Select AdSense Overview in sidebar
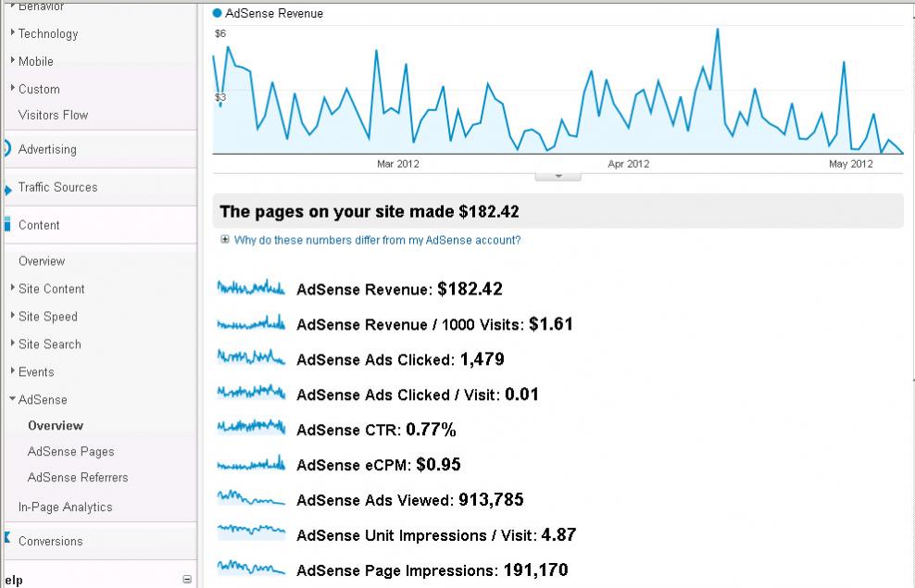 tap(56, 426)
